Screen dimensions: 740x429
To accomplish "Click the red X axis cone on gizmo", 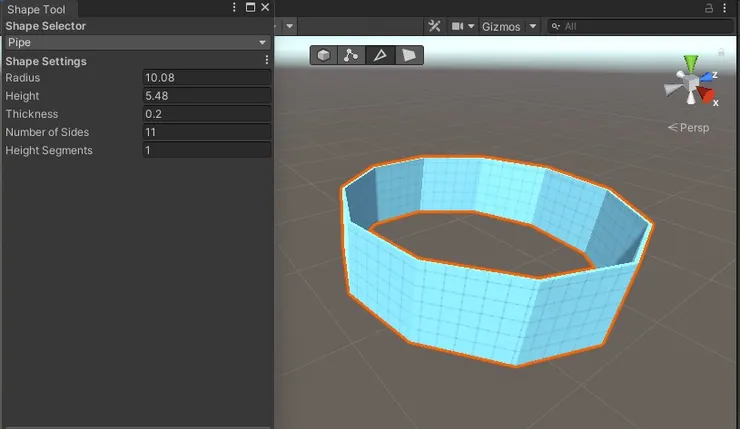I will pyautogui.click(x=708, y=96).
